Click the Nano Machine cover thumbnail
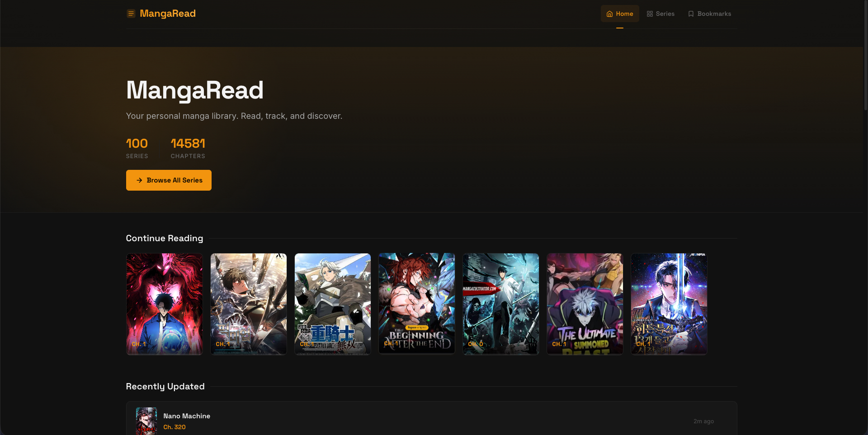 [146, 421]
